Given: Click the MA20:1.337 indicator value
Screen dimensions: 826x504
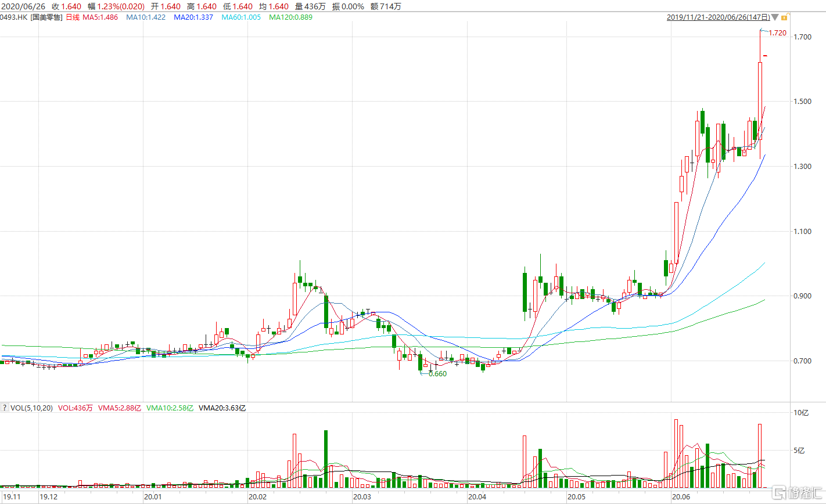Looking at the screenshot, I should click(x=193, y=17).
